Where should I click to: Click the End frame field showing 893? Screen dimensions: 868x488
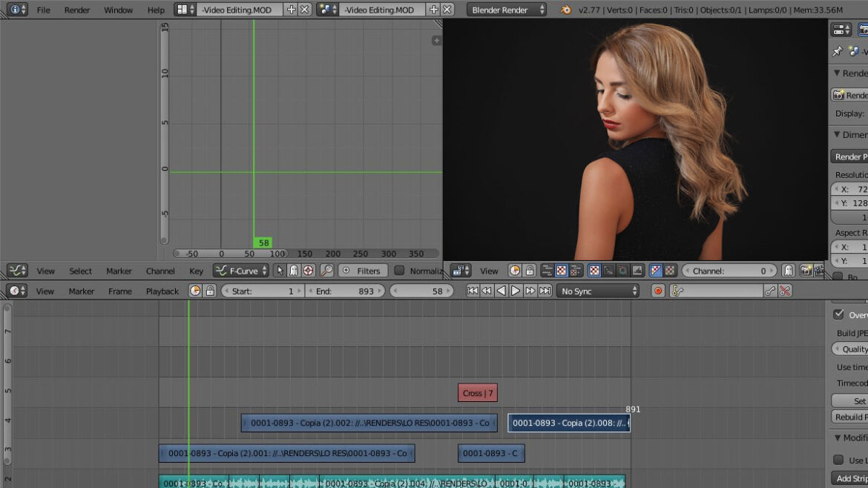coord(346,291)
